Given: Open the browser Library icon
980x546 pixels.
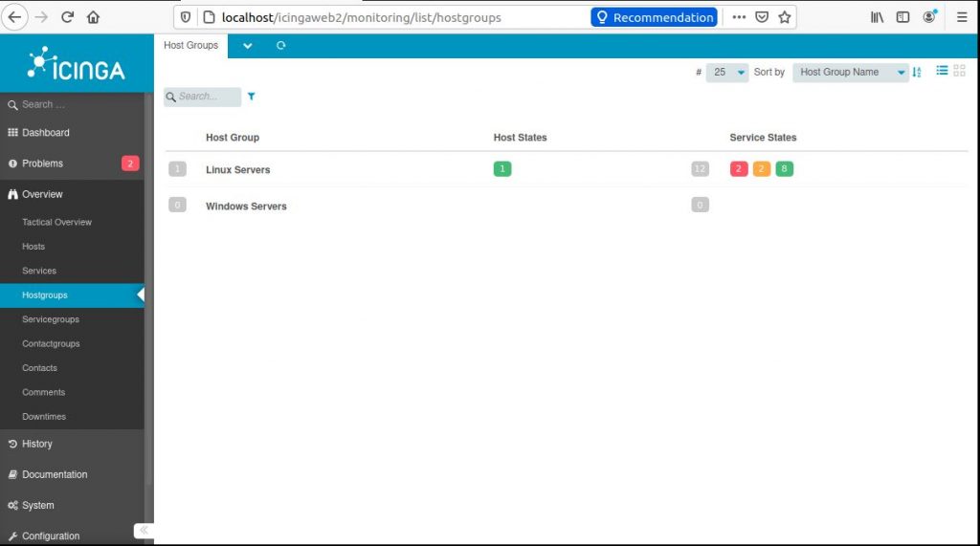Looking at the screenshot, I should [877, 17].
